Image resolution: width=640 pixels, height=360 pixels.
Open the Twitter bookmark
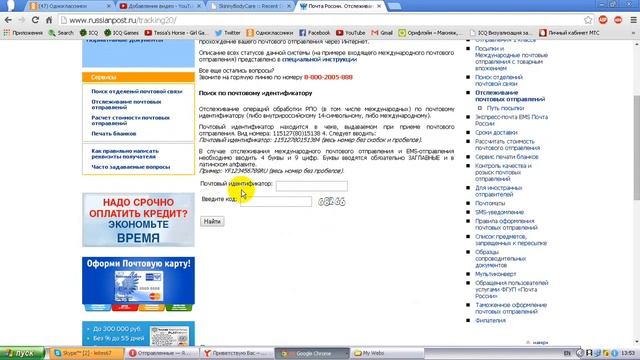point(227,33)
